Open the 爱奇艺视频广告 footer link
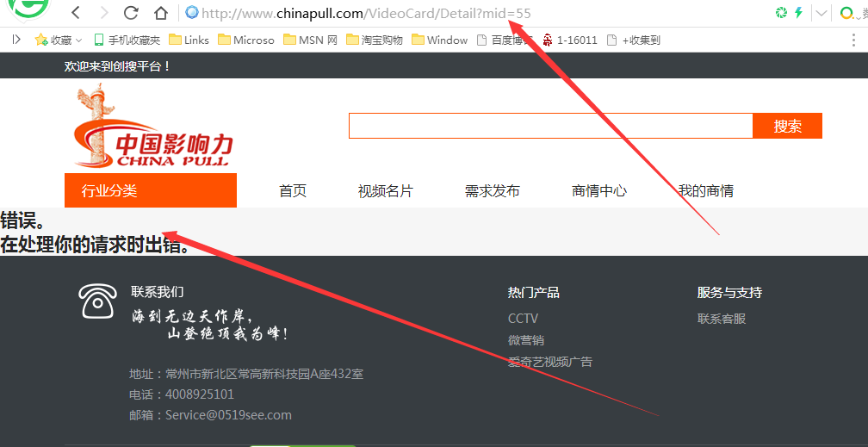The image size is (868, 447). coord(550,362)
